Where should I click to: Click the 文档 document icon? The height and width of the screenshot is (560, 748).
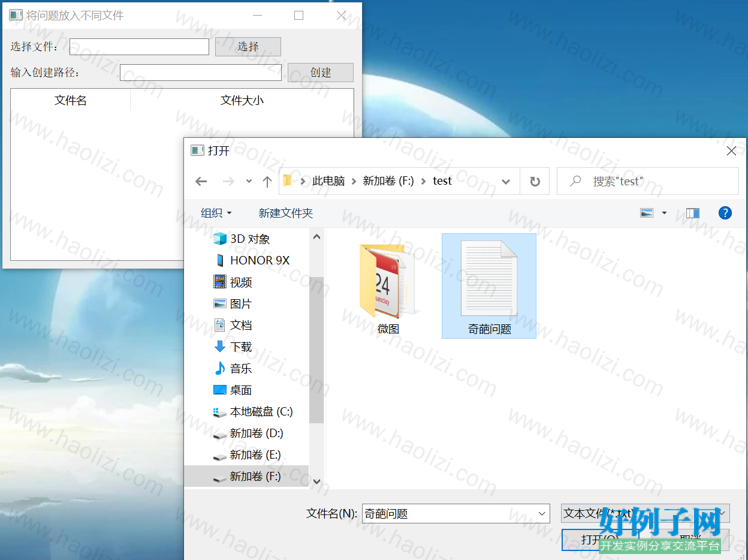tap(220, 325)
